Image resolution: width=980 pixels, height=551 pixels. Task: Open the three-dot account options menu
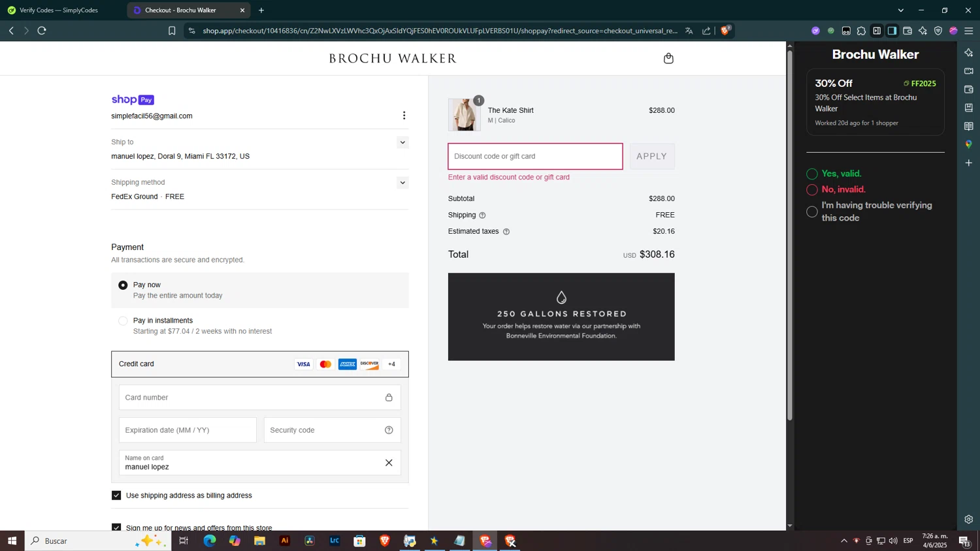[x=404, y=116]
